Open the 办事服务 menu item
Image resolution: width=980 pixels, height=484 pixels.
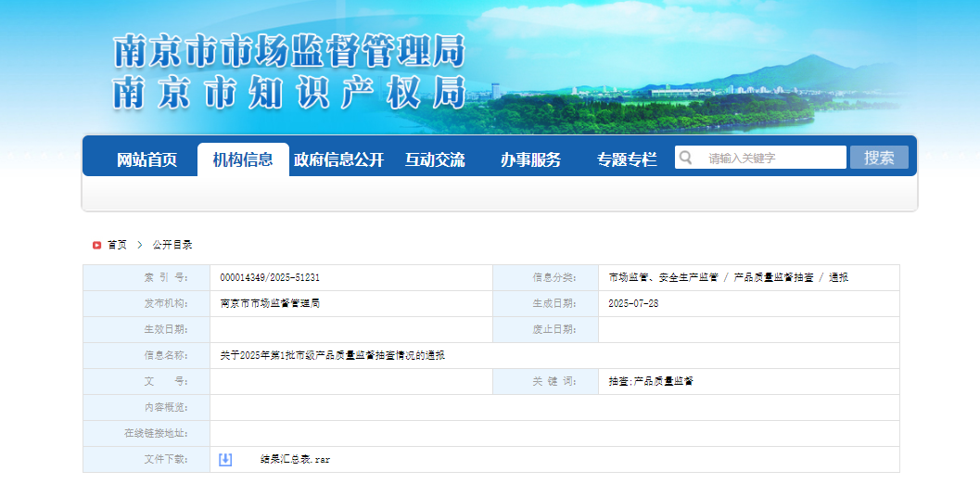(x=530, y=159)
